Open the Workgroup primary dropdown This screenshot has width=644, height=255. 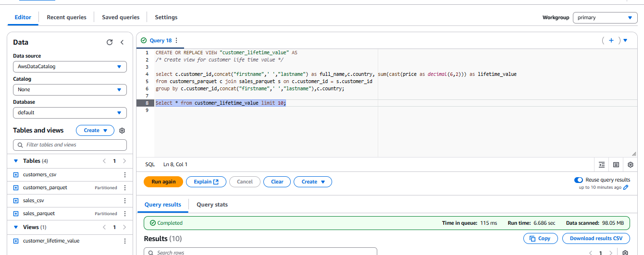tap(605, 18)
